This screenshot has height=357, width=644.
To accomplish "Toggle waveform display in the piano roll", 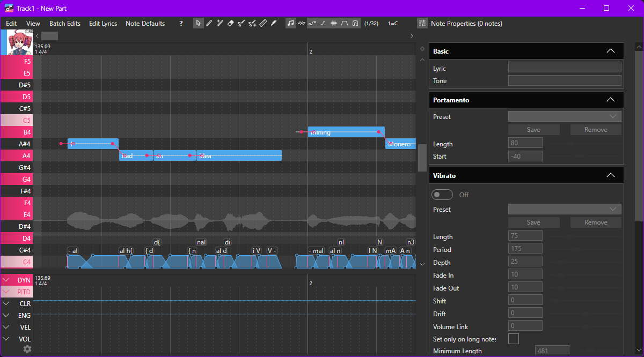I will 334,23.
